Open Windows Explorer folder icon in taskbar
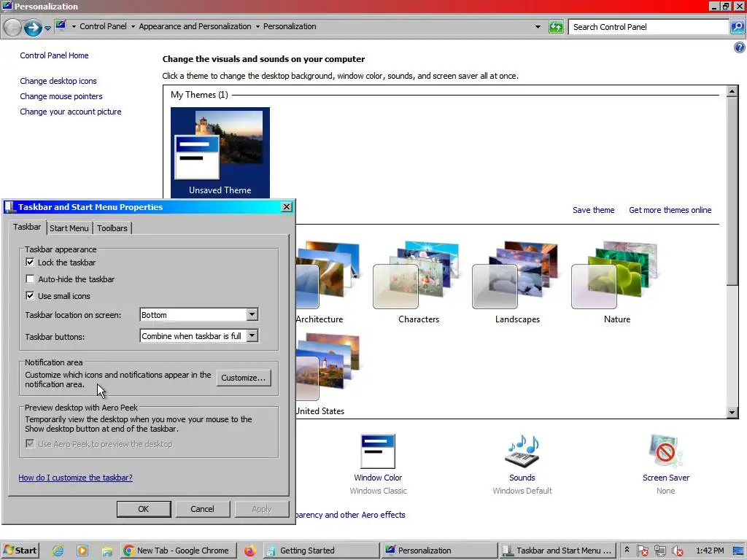 [107, 551]
